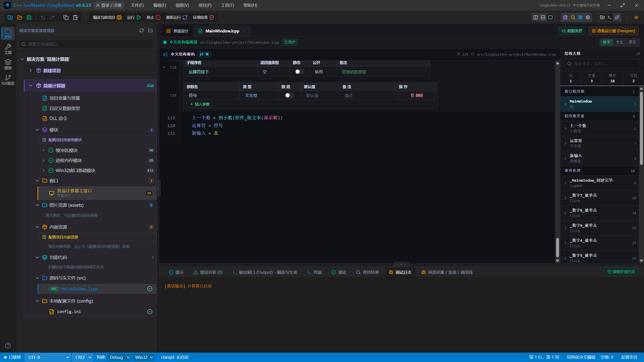Click the 编译当前项目 button
The width and height of the screenshot is (644, 362).
point(107,17)
